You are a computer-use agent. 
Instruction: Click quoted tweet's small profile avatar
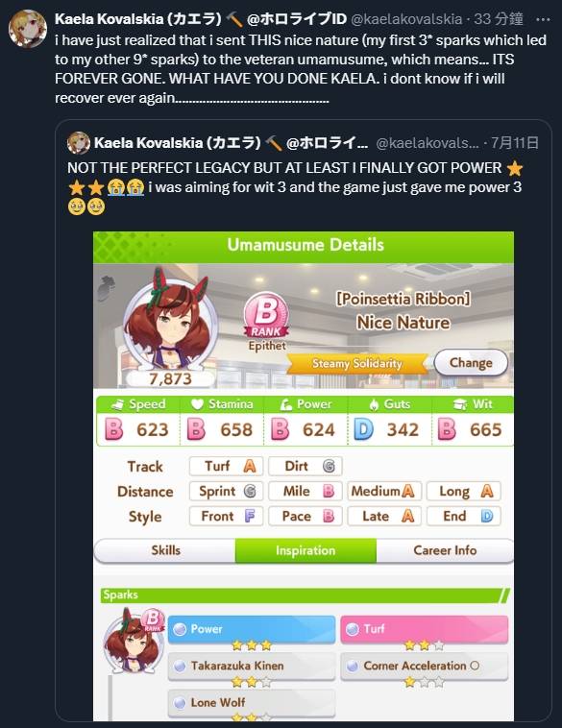79,142
